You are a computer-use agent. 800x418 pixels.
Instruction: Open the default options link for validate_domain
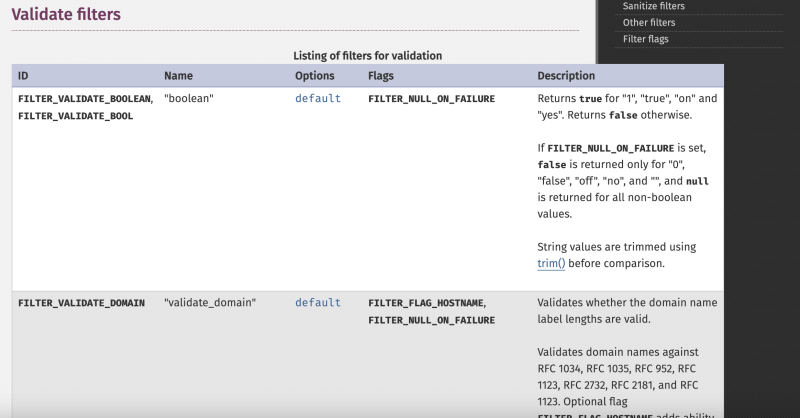317,303
